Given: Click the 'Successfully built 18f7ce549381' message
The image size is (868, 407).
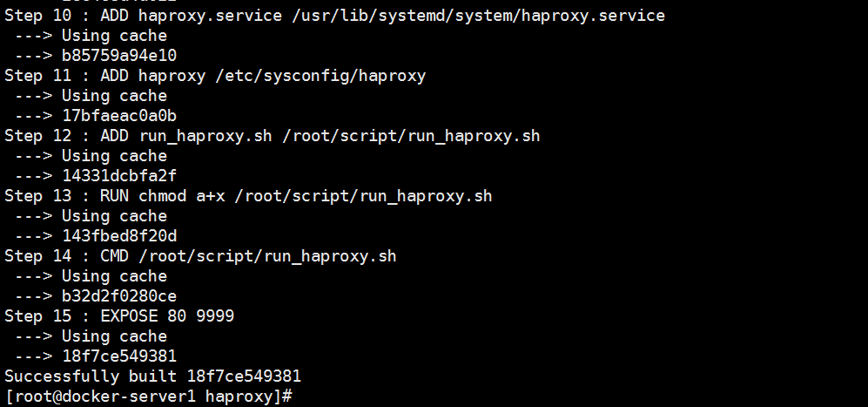Looking at the screenshot, I should (x=152, y=376).
